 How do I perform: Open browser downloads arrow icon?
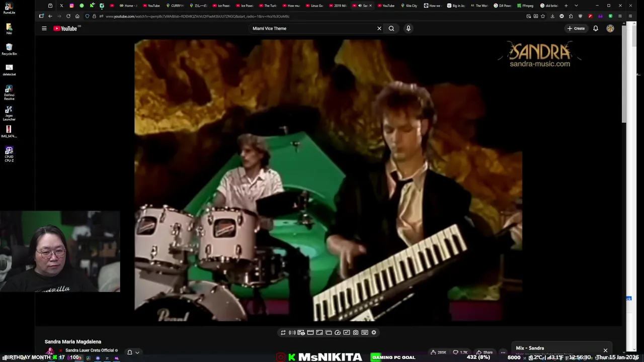[x=552, y=16]
